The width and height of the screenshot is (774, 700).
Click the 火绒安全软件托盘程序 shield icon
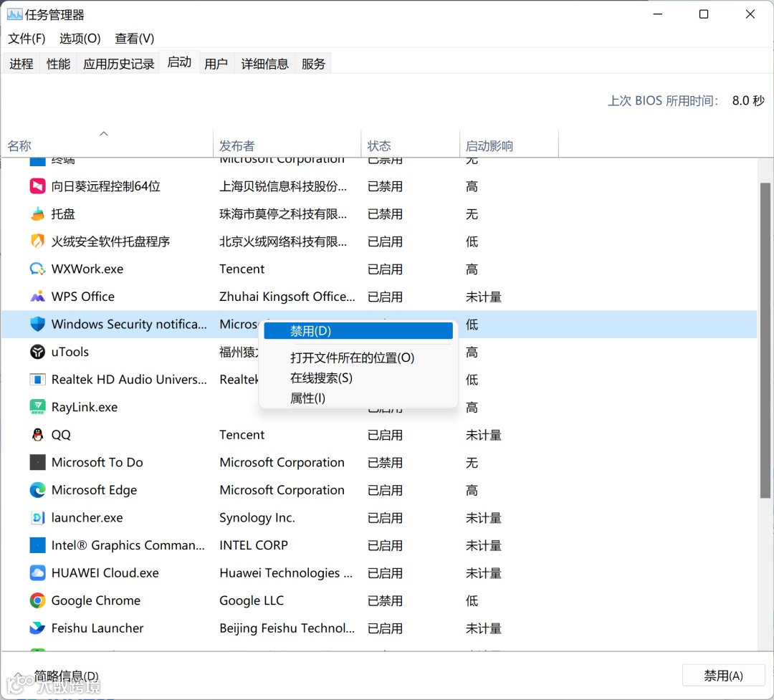click(x=37, y=241)
